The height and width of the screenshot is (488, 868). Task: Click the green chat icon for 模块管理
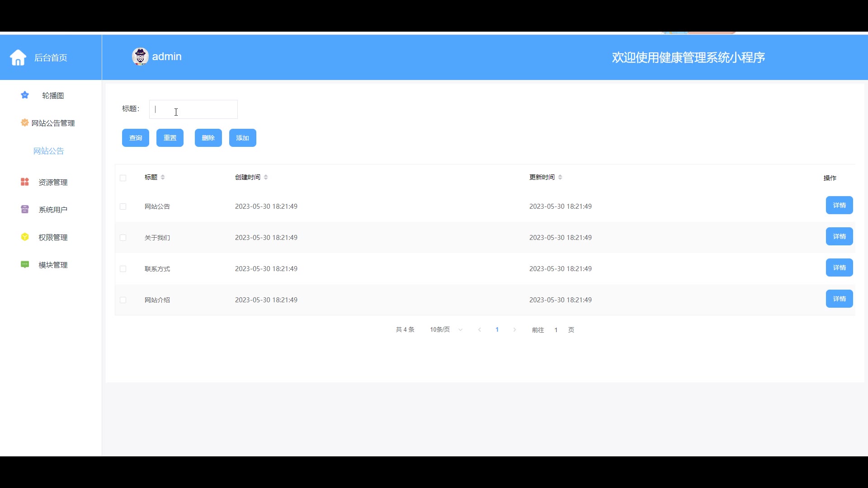coord(25,264)
